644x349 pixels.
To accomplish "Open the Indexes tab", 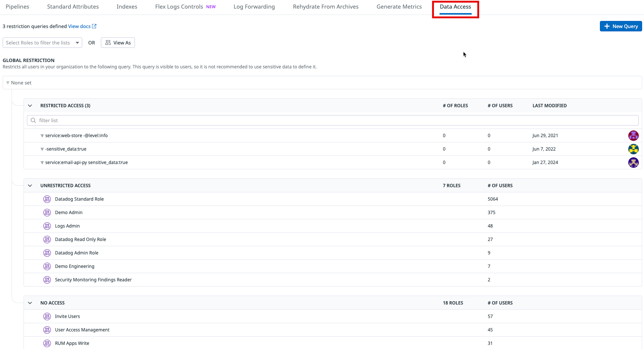I will (127, 7).
